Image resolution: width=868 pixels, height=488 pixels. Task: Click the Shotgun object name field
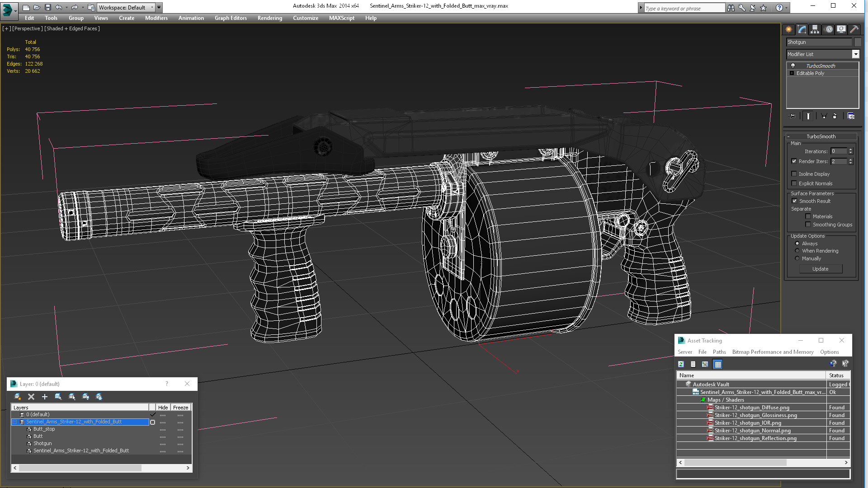tap(819, 42)
